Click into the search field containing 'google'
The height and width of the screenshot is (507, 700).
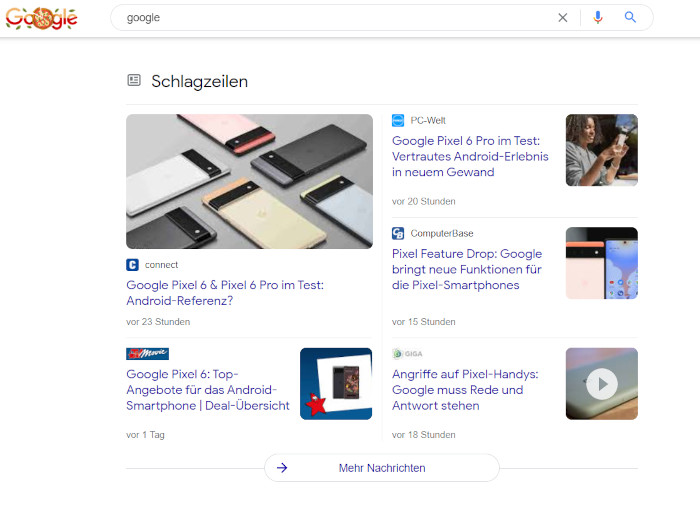(330, 18)
